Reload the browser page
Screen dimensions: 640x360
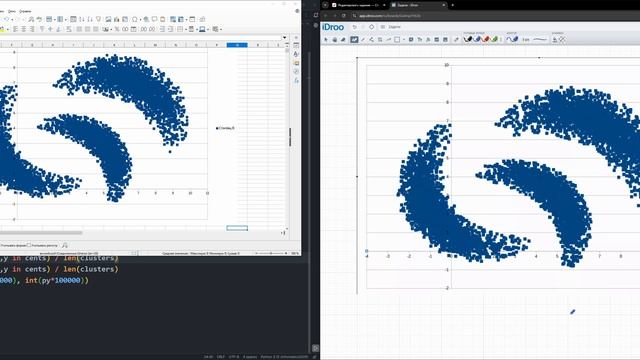pyautogui.click(x=344, y=16)
